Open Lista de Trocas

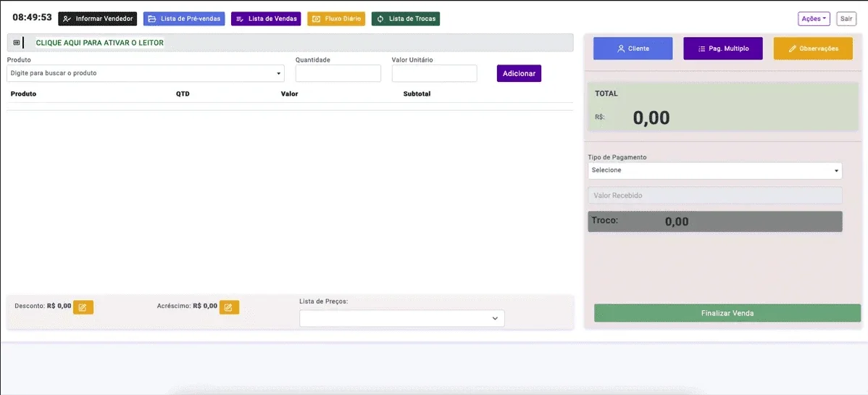[406, 19]
